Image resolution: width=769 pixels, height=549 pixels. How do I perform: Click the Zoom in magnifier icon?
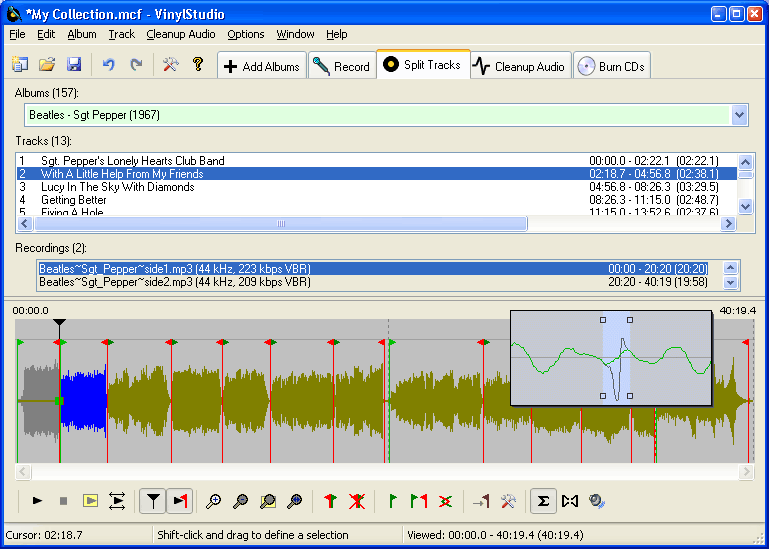point(213,501)
